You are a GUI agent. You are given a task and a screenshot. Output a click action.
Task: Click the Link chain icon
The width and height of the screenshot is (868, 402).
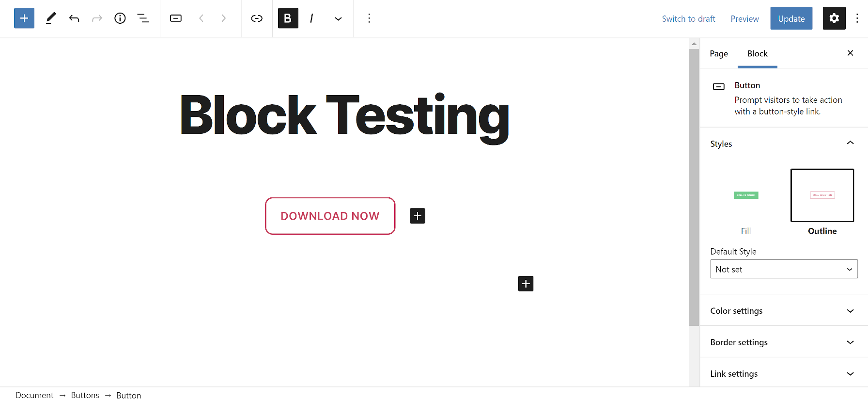coord(257,18)
